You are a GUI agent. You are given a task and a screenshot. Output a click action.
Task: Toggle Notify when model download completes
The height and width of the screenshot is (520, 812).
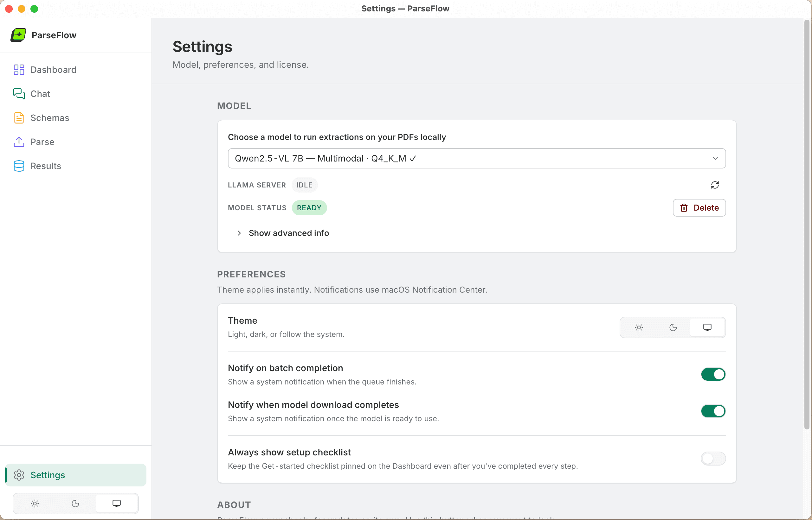pyautogui.click(x=713, y=411)
